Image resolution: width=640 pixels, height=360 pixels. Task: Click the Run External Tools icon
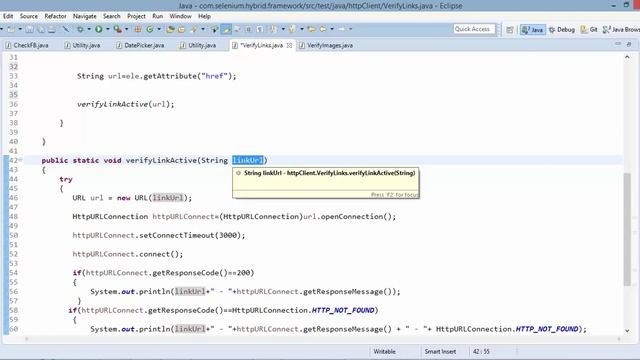coord(118,29)
